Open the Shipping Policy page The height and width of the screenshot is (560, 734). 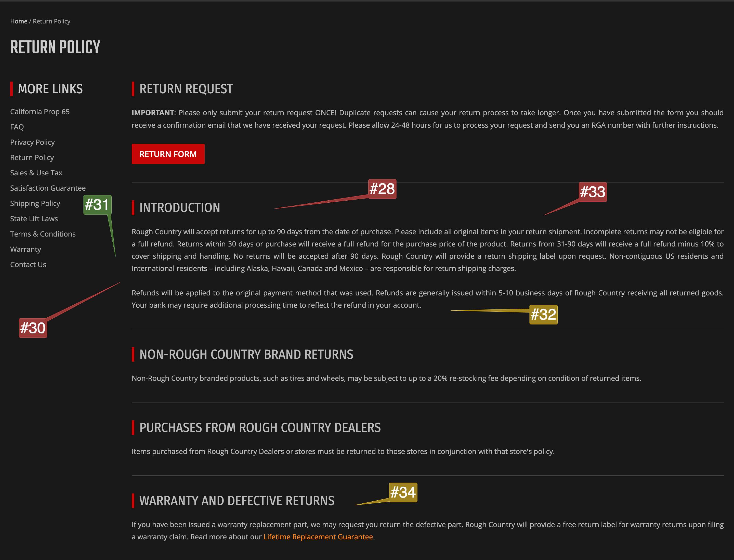(35, 203)
